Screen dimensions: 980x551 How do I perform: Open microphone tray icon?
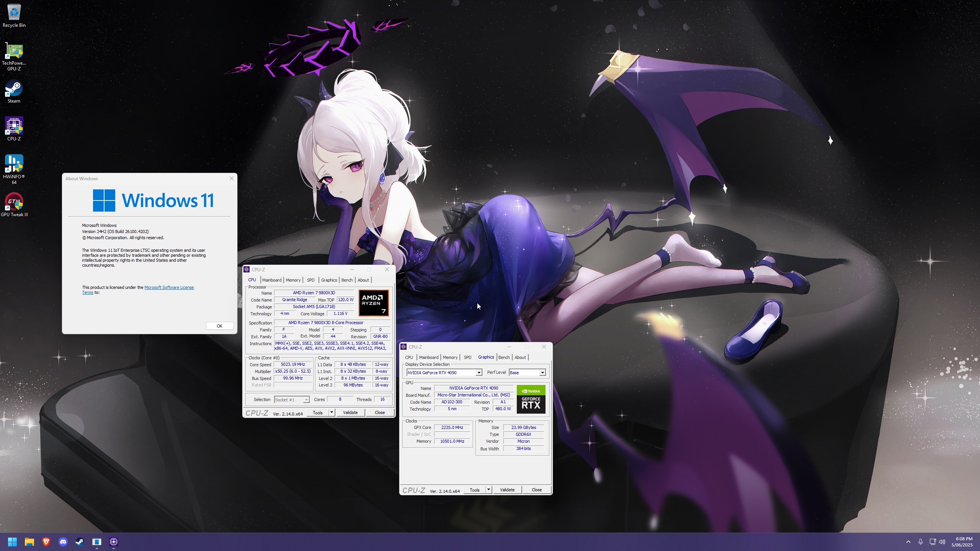[921, 542]
